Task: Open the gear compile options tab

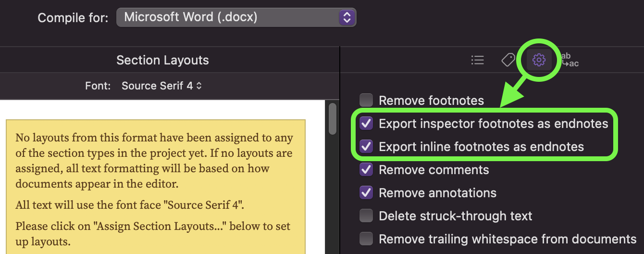Action: click(539, 60)
